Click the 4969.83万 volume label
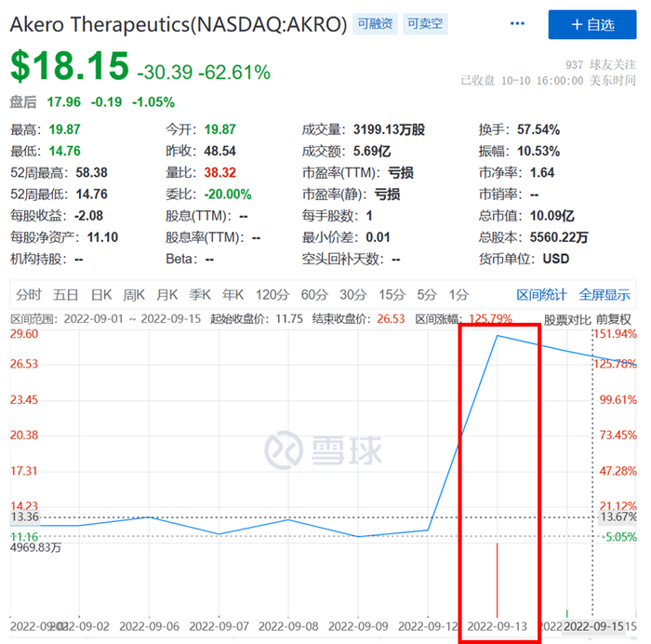 pyautogui.click(x=35, y=547)
